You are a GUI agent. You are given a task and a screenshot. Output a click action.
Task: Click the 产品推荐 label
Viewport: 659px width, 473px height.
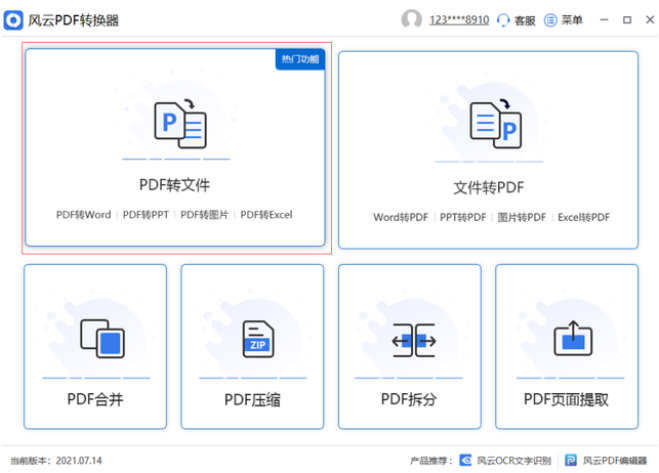point(431,461)
